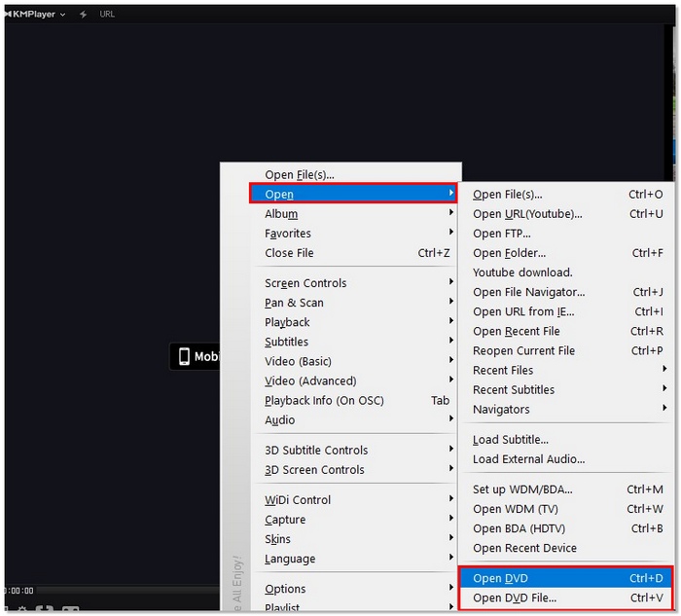This screenshot has width=681, height=616.
Task: Click the lightning bolt icon
Action: pos(84,15)
